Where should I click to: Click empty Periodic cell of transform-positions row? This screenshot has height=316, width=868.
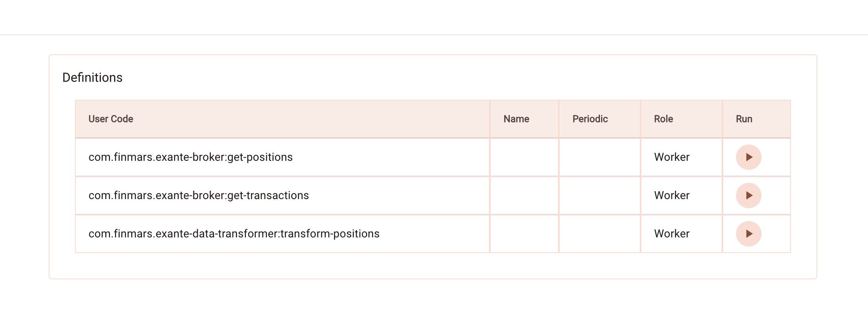point(600,234)
